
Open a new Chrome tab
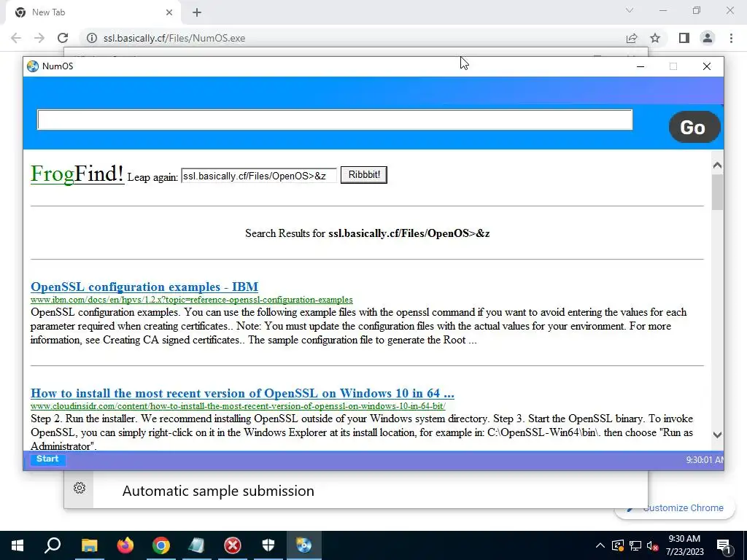coord(197,12)
